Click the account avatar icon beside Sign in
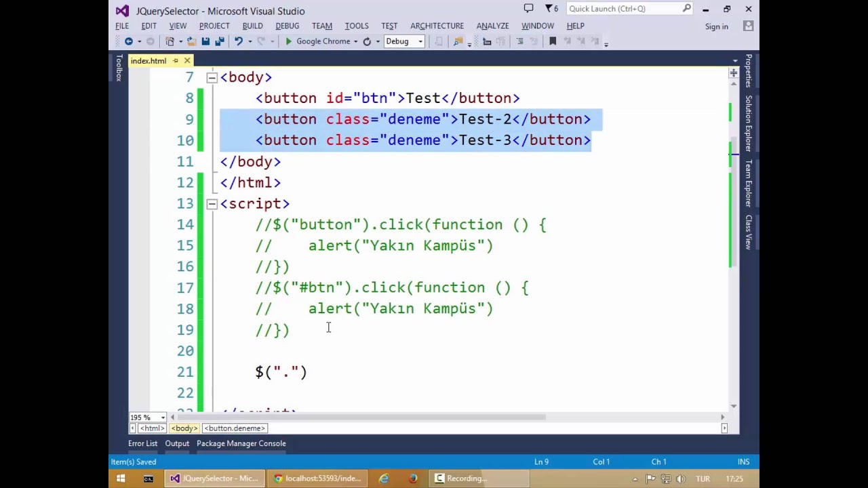 (748, 26)
